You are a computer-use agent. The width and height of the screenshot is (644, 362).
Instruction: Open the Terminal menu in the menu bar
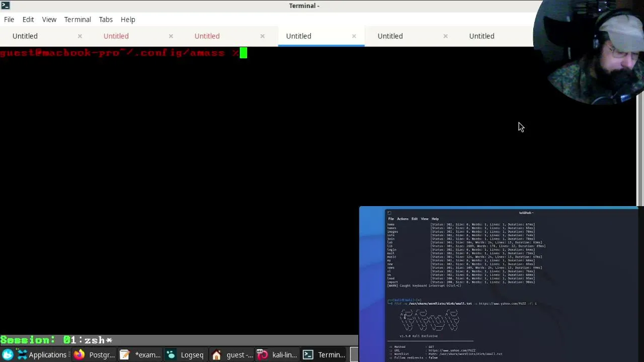[77, 19]
